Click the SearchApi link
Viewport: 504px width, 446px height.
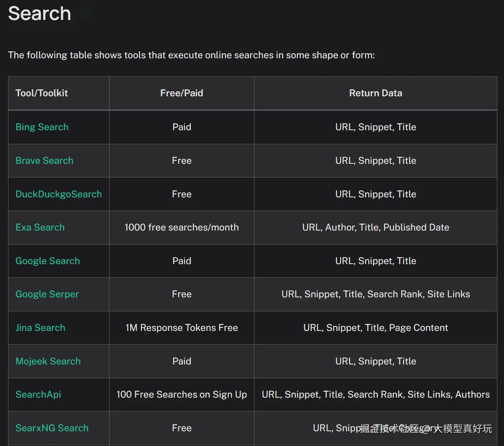(38, 394)
